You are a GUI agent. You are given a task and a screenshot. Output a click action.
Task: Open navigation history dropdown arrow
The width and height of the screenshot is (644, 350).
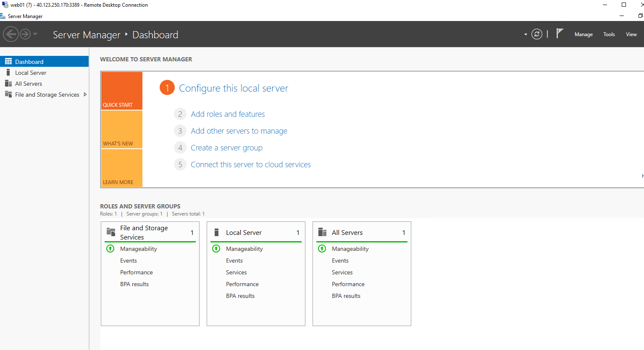click(35, 34)
